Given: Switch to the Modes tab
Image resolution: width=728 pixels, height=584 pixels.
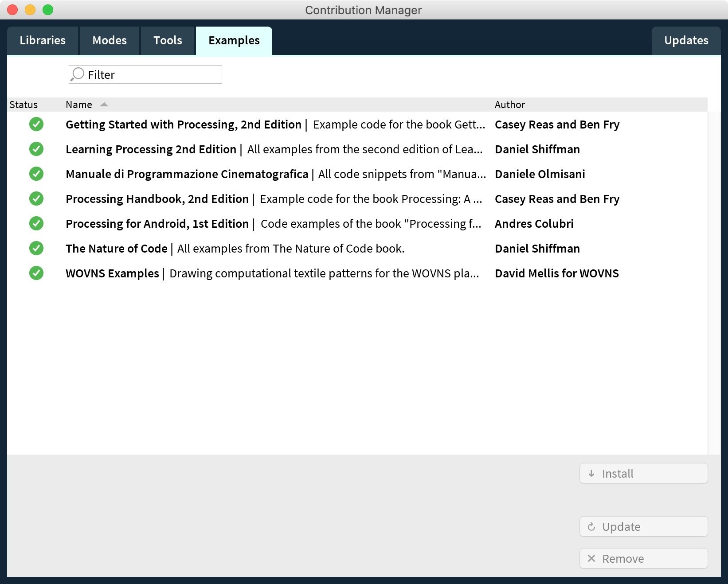Looking at the screenshot, I should 110,40.
